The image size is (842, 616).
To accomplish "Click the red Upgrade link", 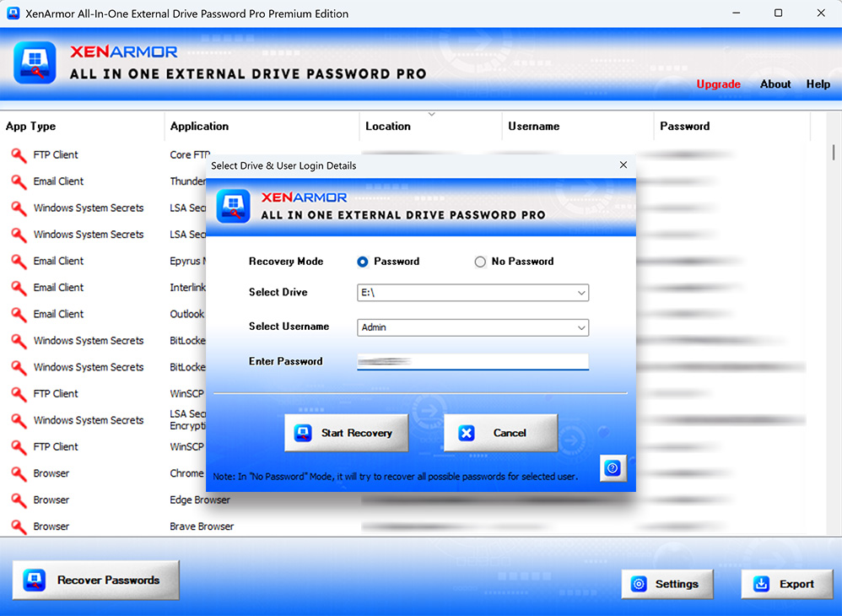I will tap(718, 84).
